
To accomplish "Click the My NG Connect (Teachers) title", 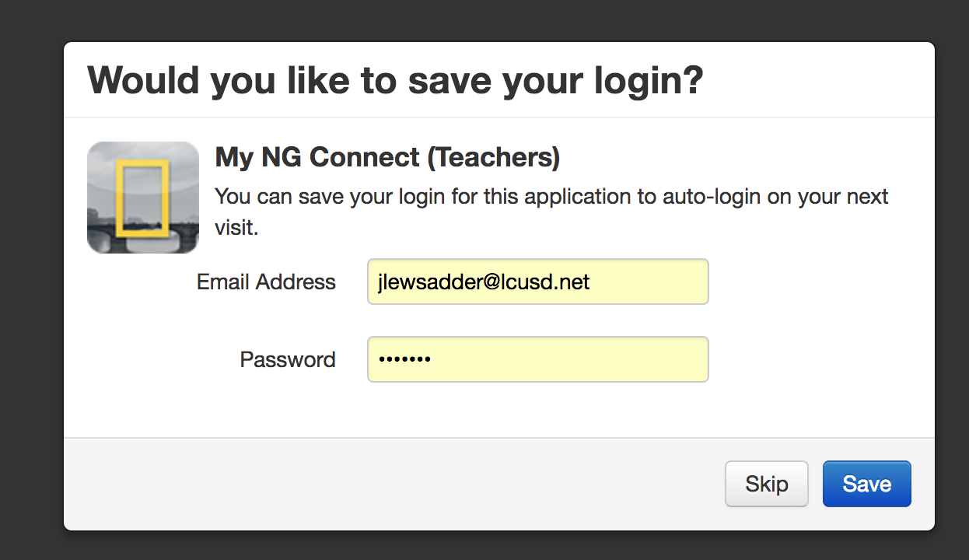I will point(387,158).
